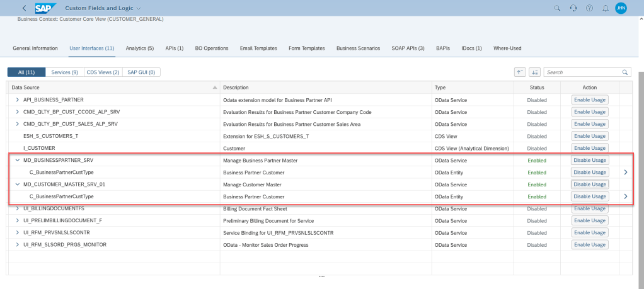This screenshot has height=289, width=644.
Task: Expand the API_BUSINESS_PARTNER row
Action: pyautogui.click(x=18, y=100)
